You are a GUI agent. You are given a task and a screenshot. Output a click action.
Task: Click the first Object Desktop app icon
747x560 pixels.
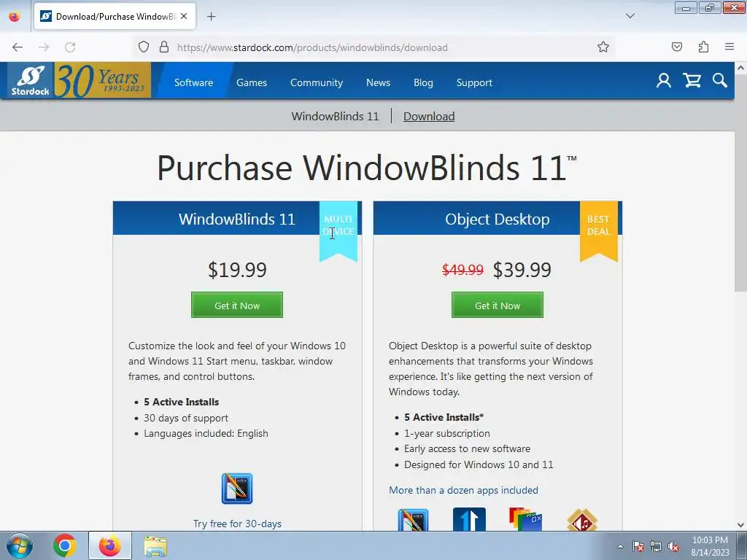pyautogui.click(x=413, y=519)
